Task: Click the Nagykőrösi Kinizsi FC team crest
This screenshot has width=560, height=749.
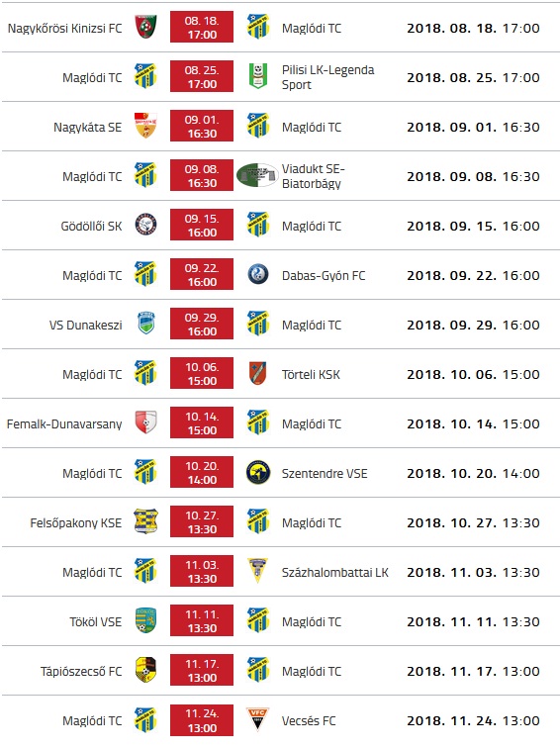Action: [x=145, y=27]
